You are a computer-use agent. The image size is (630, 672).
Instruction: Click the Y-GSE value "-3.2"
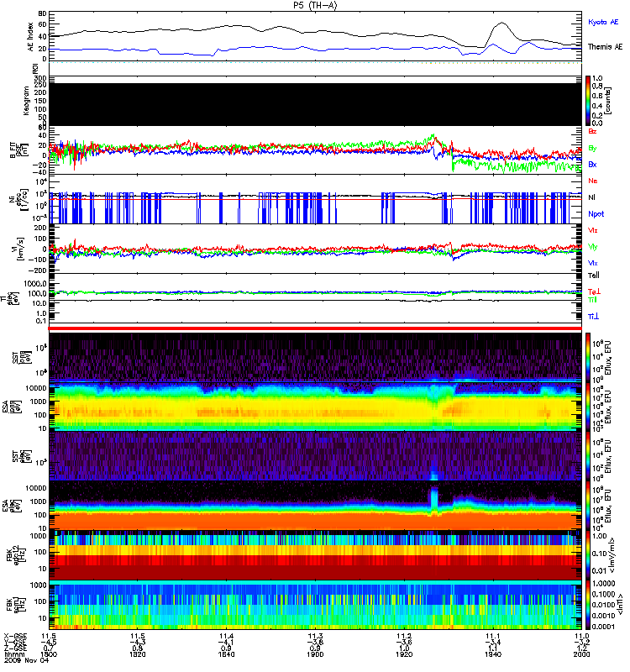point(581,643)
